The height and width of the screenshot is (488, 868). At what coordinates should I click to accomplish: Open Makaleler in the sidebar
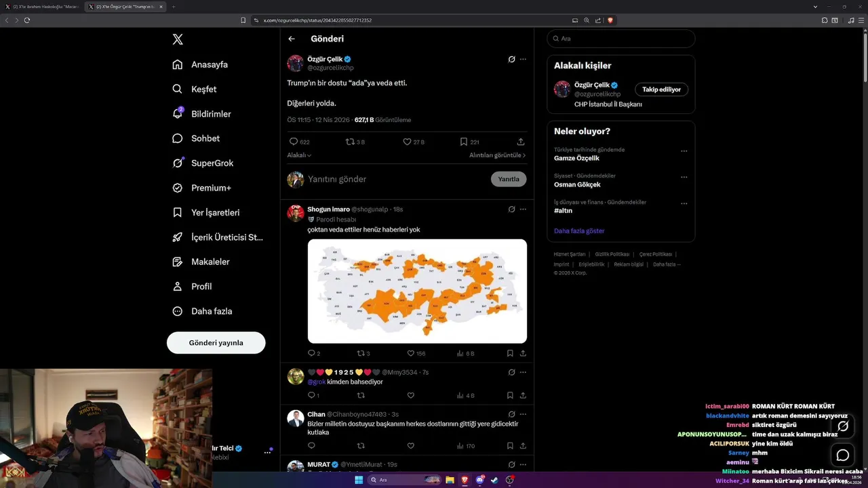click(x=201, y=262)
